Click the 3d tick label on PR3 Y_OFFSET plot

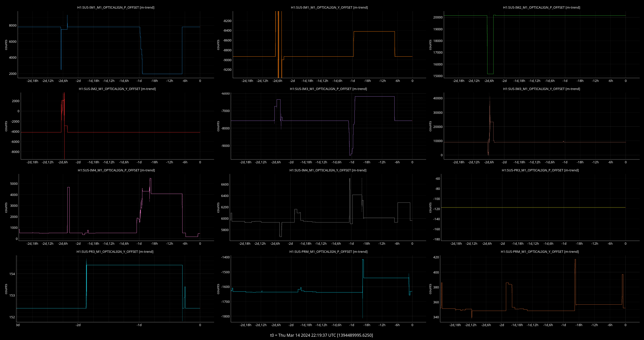tap(18, 325)
